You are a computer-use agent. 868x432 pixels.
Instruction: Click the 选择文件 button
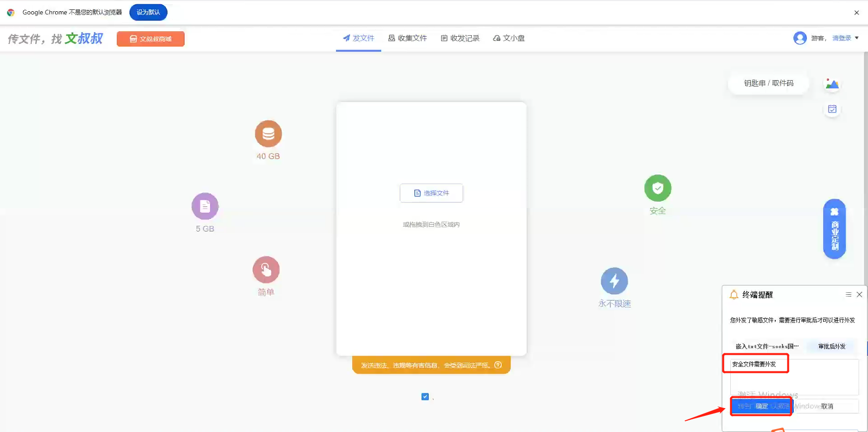click(431, 193)
